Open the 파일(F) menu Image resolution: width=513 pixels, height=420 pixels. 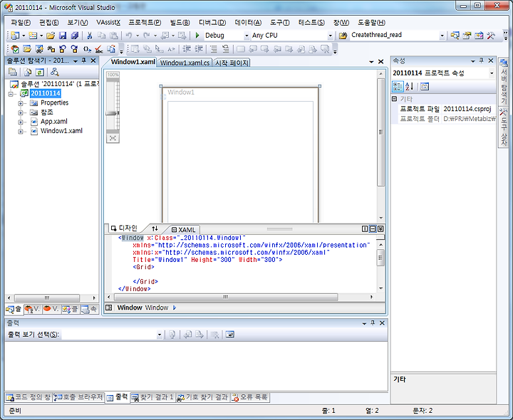(21, 23)
